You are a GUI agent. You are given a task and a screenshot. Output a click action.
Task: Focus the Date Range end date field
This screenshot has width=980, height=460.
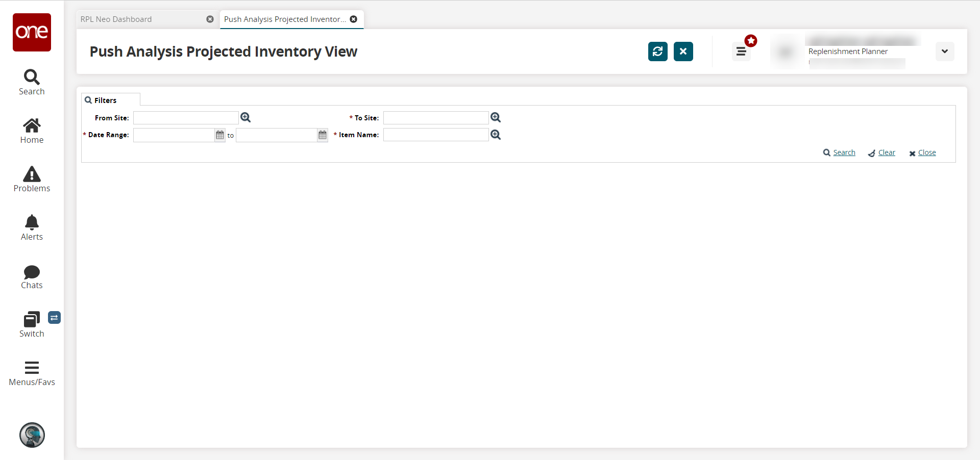pos(276,135)
